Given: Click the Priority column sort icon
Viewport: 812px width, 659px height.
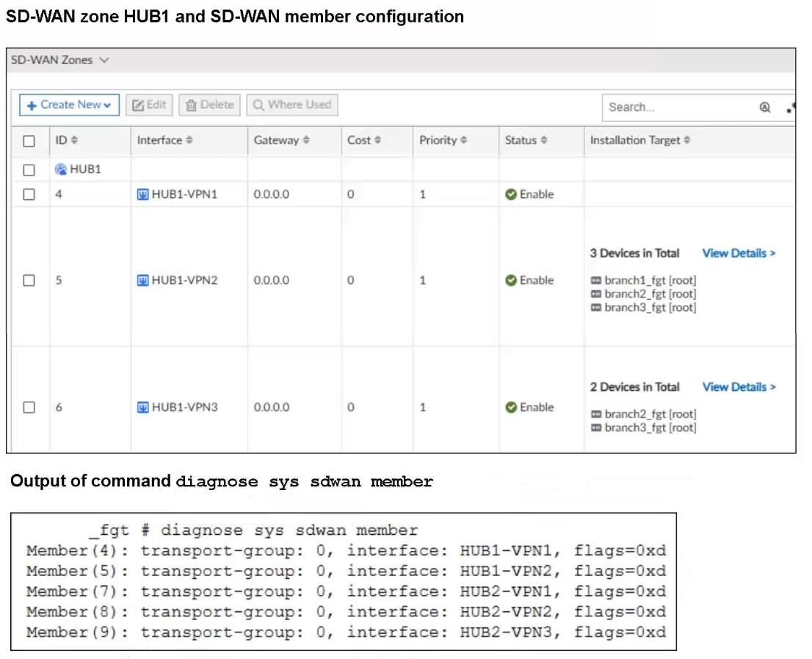Looking at the screenshot, I should (x=463, y=140).
